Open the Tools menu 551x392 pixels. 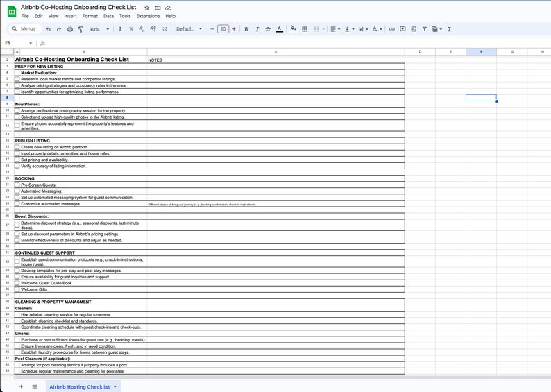click(125, 16)
